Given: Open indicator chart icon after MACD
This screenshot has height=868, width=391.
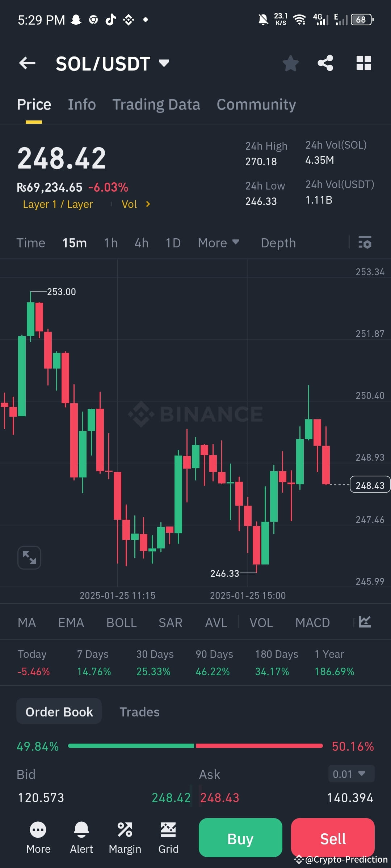Looking at the screenshot, I should 365,622.
